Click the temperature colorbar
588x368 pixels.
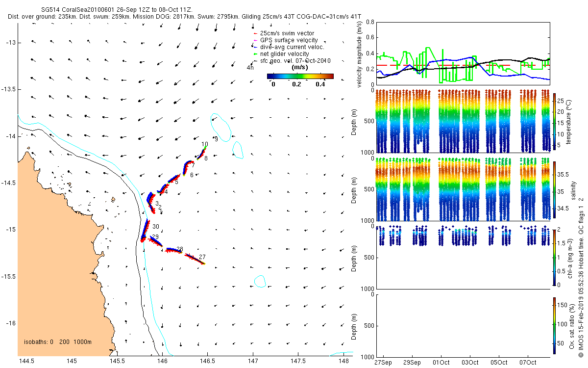[554, 121]
